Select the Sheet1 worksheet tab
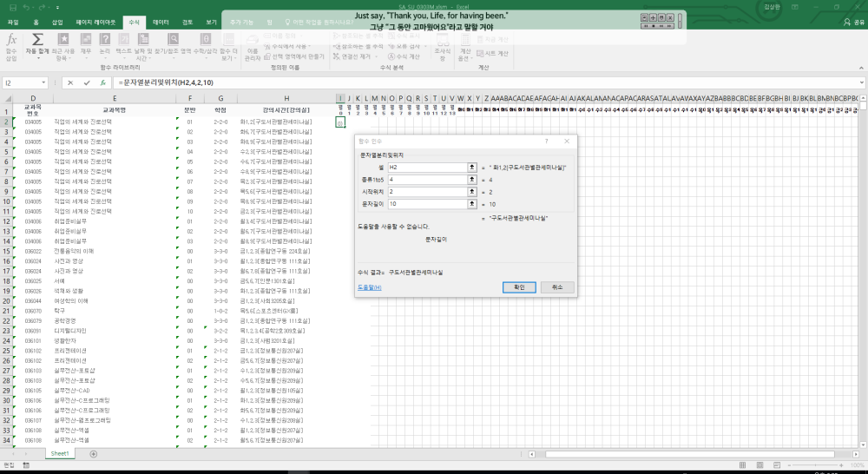868x474 pixels. 60,453
